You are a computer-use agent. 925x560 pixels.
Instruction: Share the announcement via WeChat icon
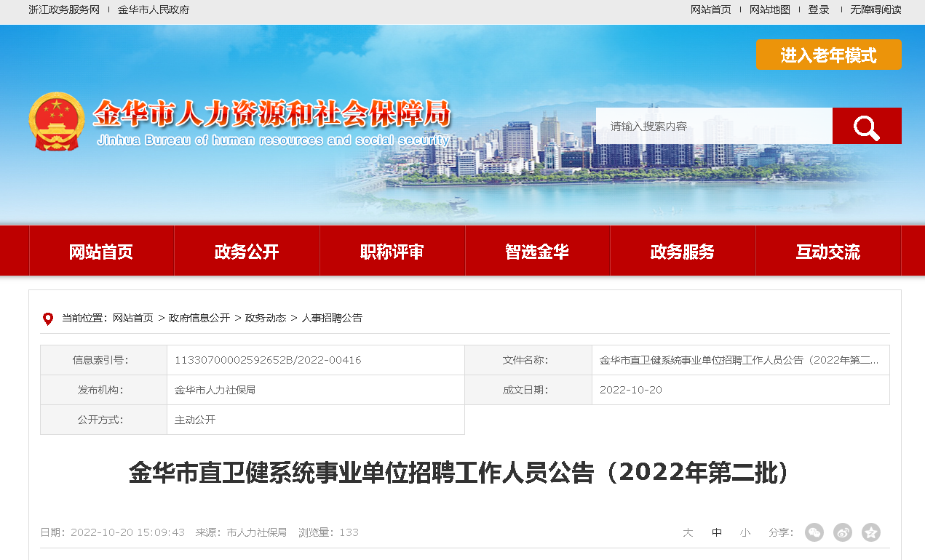814,532
